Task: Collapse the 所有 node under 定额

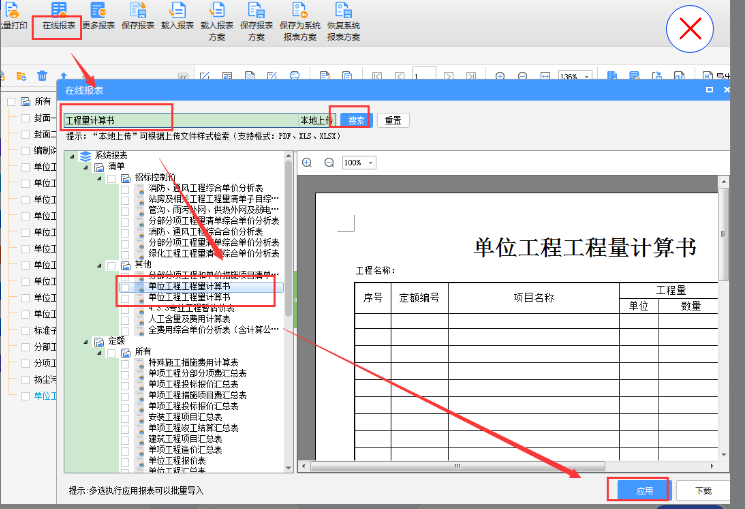Action: (99, 353)
